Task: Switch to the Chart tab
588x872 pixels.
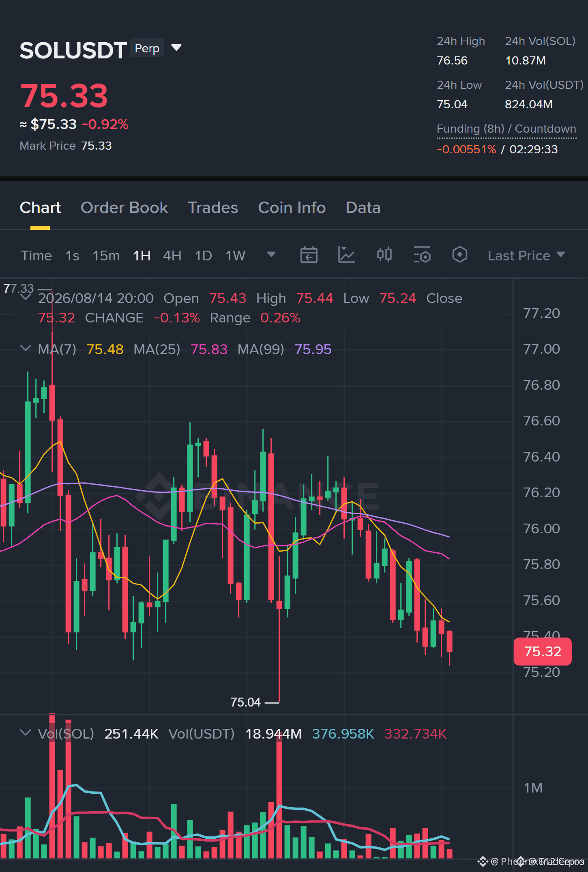Action: 40,208
